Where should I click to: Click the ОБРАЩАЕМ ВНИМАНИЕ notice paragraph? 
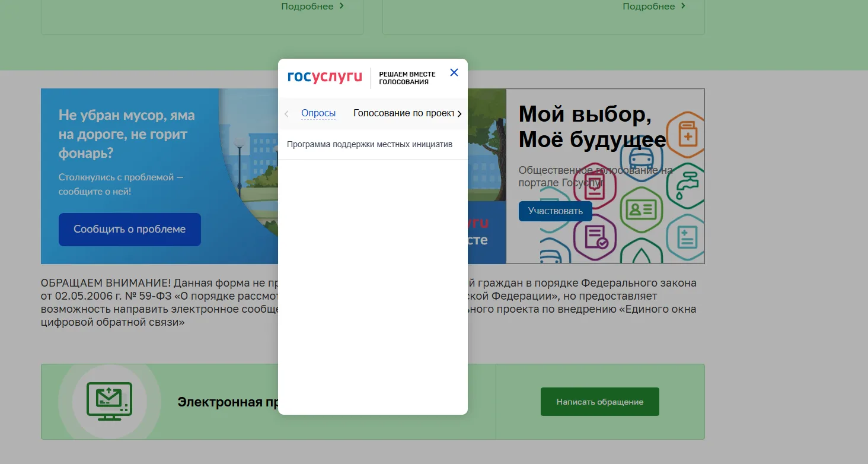369,303
